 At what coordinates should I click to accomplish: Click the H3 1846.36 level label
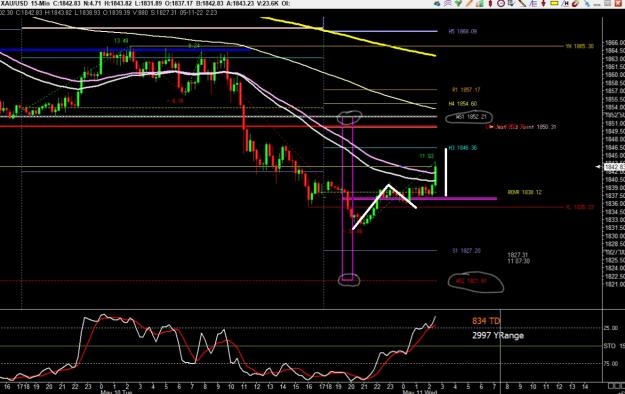(x=463, y=148)
